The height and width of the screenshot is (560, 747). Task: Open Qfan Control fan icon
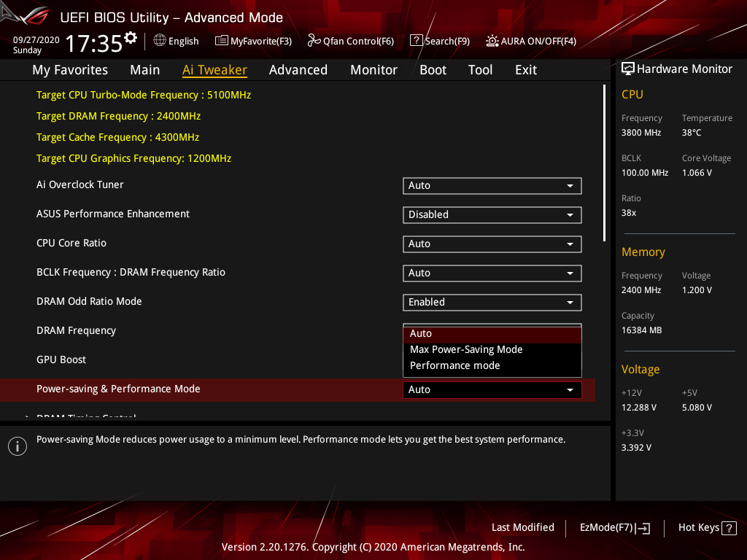point(314,41)
